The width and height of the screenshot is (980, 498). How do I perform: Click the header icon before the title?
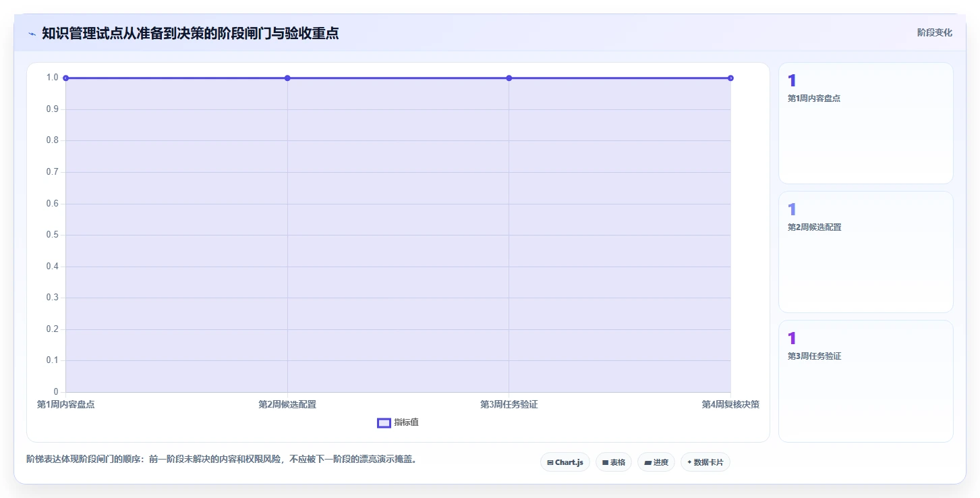(32, 33)
